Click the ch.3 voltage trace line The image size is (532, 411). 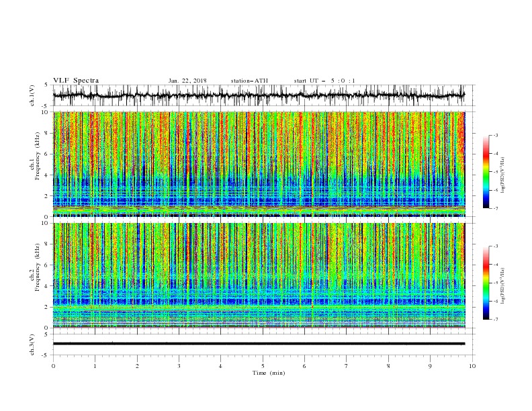click(x=259, y=344)
